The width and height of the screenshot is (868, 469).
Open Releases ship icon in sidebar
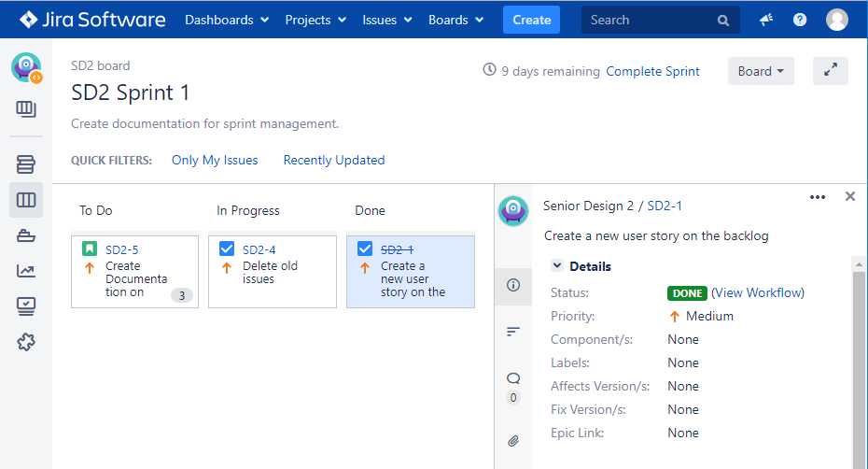tap(26, 235)
